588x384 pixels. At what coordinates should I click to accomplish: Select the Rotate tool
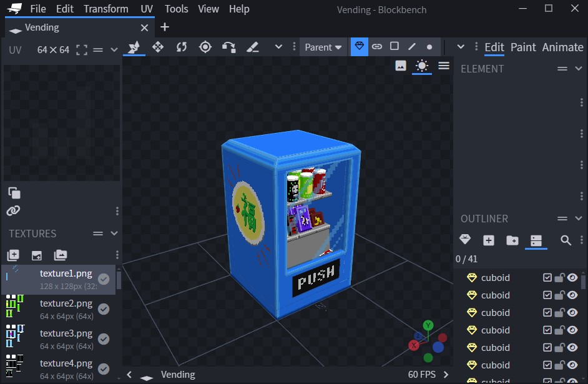coord(181,47)
